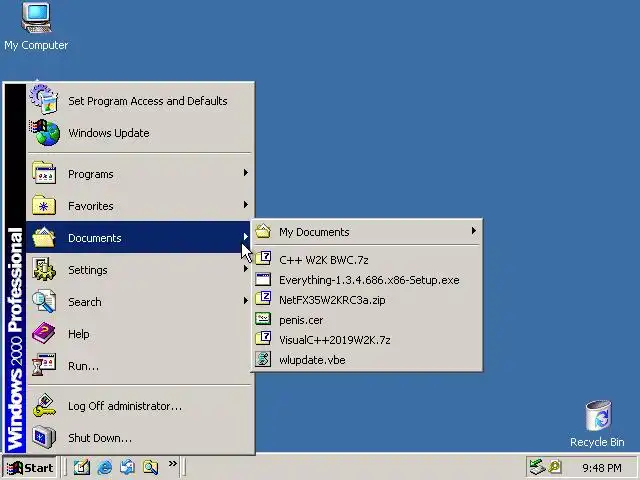Screen dimensions: 640x480
Task: Click the Show Desktop quick launch icon
Action: [82, 467]
